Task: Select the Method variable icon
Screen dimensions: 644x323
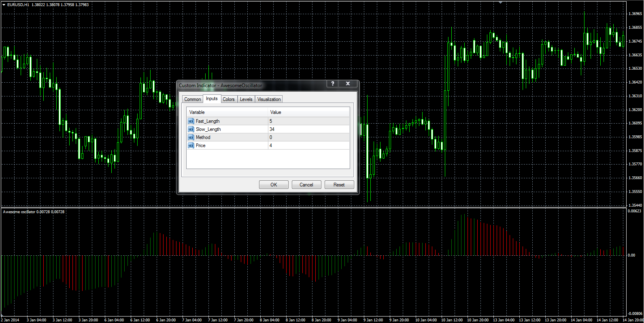Action: (191, 137)
